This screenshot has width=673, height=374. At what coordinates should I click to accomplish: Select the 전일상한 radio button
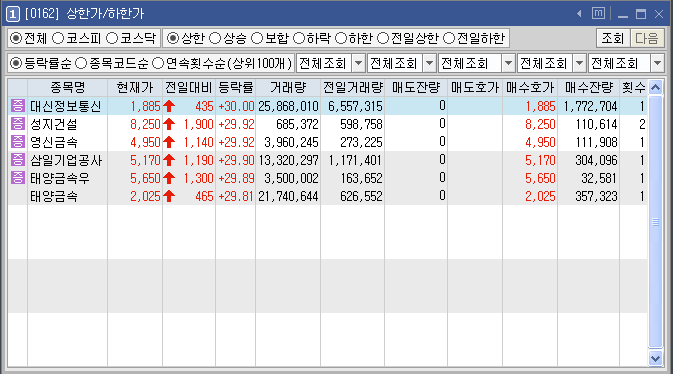pyautogui.click(x=383, y=38)
